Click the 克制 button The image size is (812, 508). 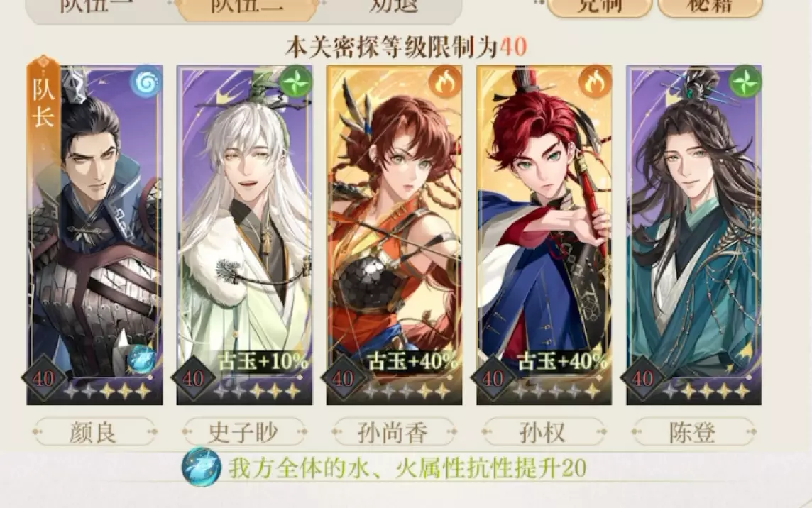coord(599,6)
